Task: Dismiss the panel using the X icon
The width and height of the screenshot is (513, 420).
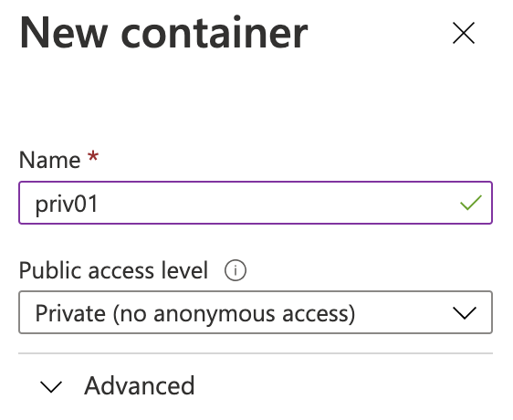Action: pos(464,33)
